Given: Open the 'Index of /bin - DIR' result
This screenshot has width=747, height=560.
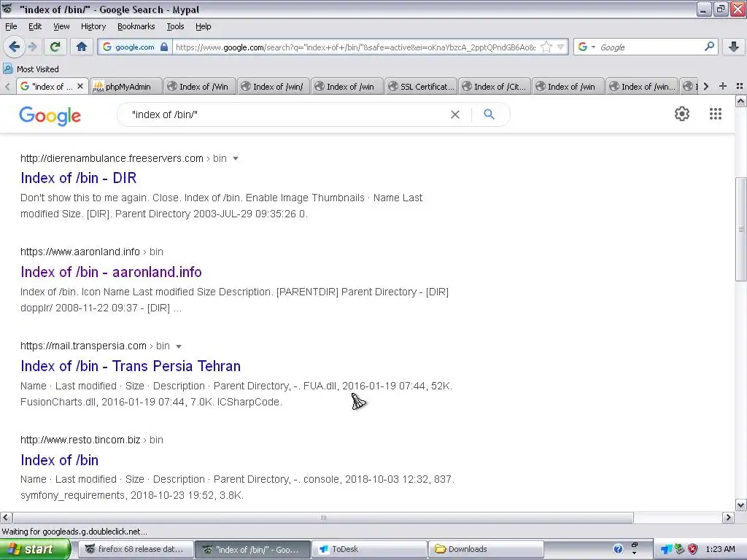Looking at the screenshot, I should coord(79,178).
